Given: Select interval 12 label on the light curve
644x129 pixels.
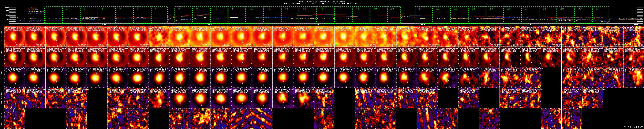Looking at the screenshot, I should coord(251,9).
